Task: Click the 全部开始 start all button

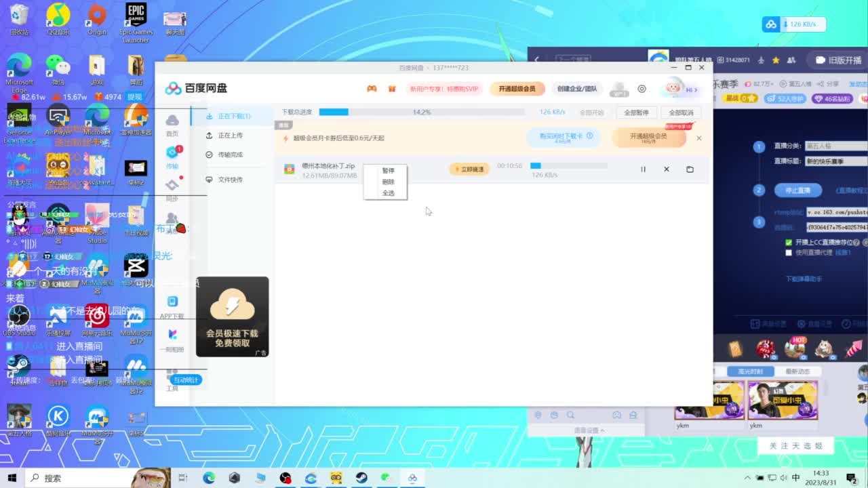Action: (x=591, y=113)
